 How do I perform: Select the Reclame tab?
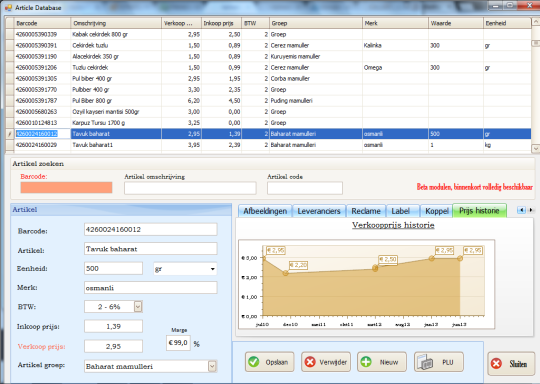tap(366, 211)
